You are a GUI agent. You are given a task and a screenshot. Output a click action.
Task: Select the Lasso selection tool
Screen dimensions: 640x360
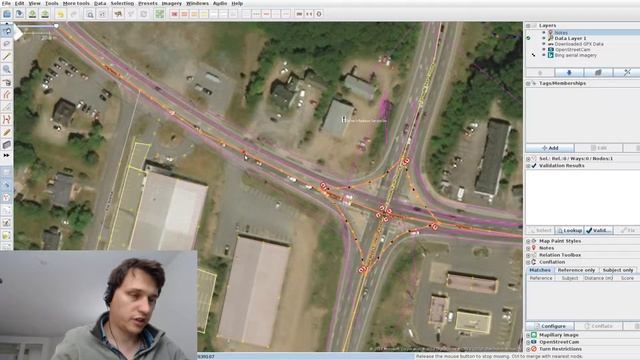point(7,43)
